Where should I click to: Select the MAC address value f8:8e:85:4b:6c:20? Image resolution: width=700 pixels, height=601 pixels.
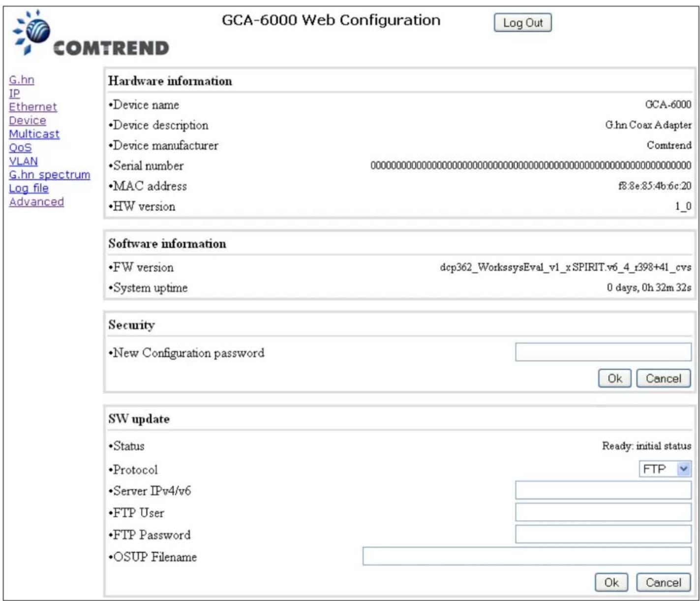[655, 186]
